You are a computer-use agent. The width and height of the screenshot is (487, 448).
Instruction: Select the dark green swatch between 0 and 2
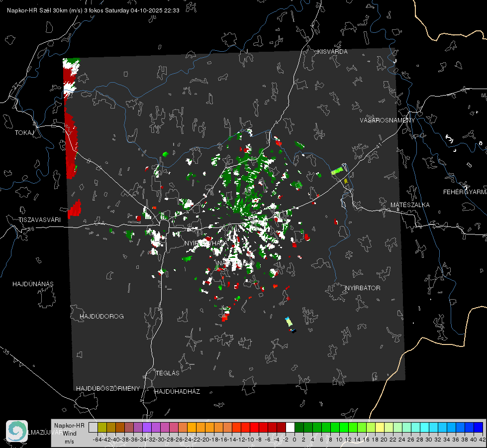click(x=299, y=427)
